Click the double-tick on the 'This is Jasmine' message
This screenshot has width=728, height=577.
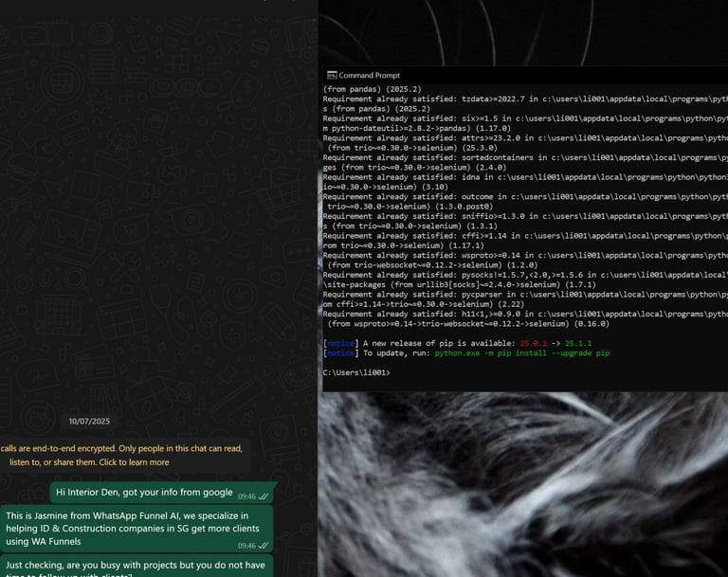point(264,546)
